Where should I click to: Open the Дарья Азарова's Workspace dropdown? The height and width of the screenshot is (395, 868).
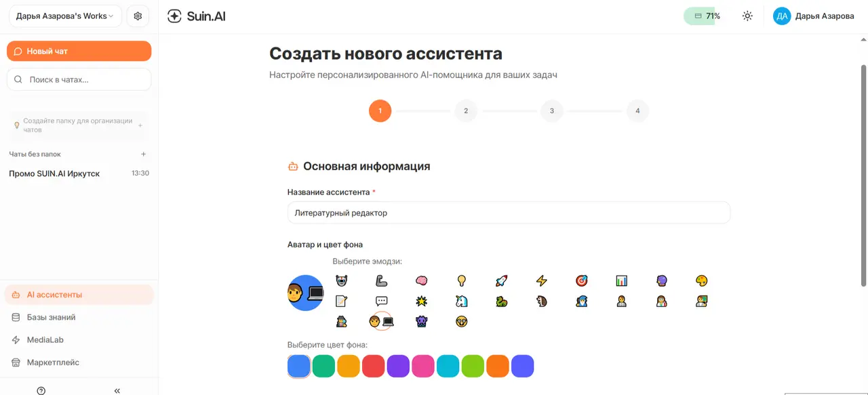pyautogui.click(x=65, y=16)
